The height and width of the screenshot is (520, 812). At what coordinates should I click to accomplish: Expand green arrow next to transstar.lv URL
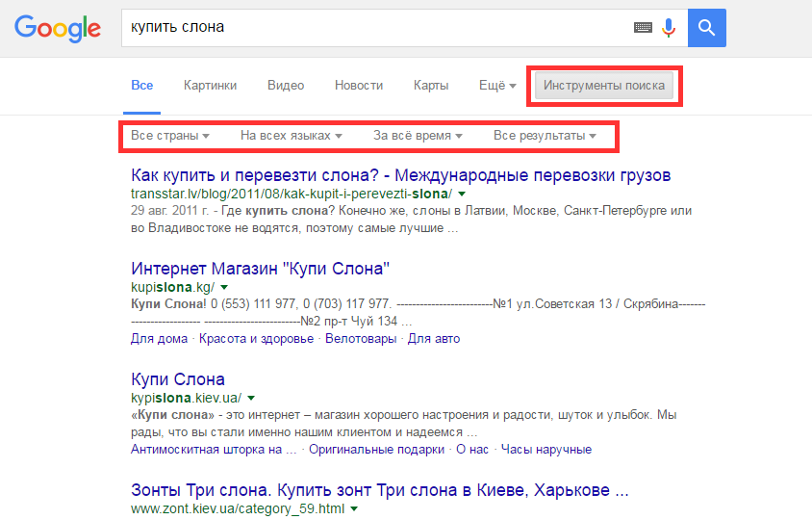click(462, 194)
